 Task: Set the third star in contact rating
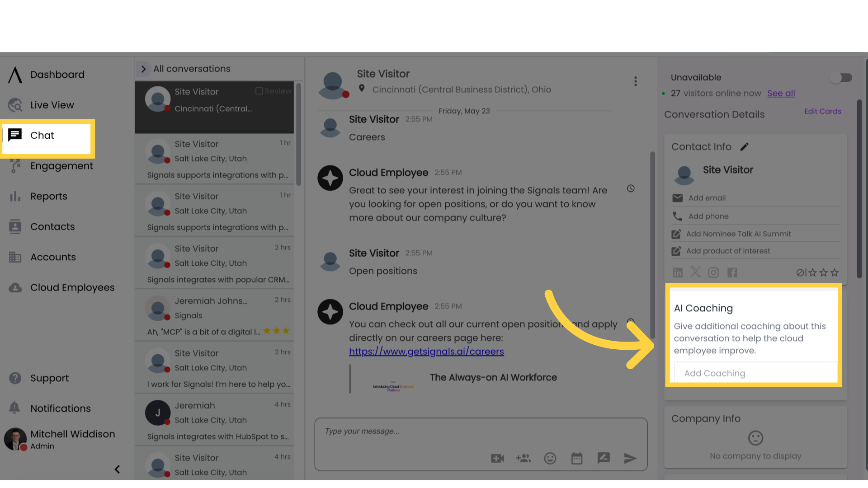click(835, 272)
